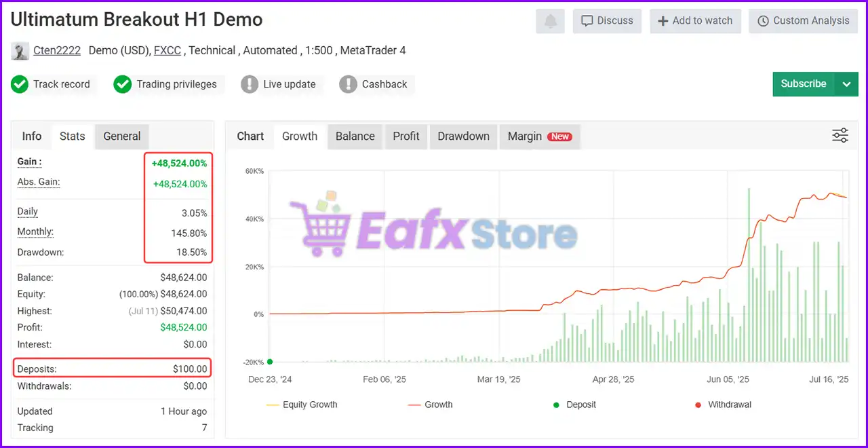Switch to the Balance chart tab

tap(355, 136)
